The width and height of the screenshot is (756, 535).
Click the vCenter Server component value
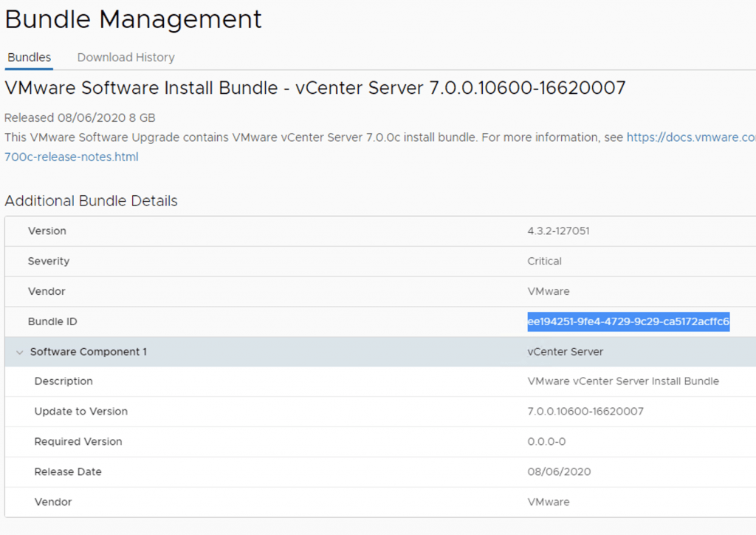coord(566,352)
